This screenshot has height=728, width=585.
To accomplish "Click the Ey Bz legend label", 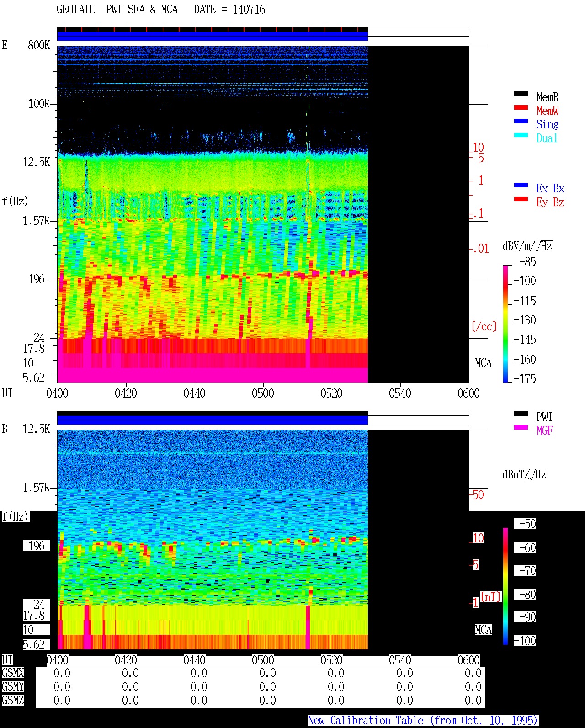I will (550, 202).
